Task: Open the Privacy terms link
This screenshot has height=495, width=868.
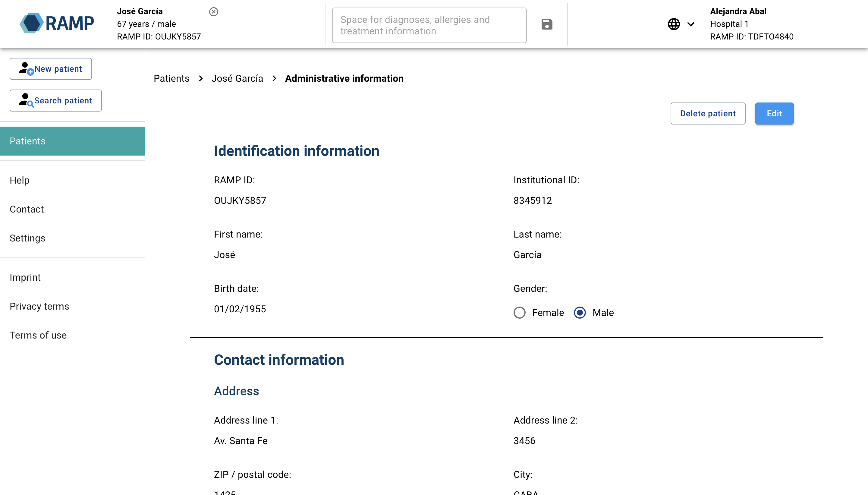Action: click(39, 306)
